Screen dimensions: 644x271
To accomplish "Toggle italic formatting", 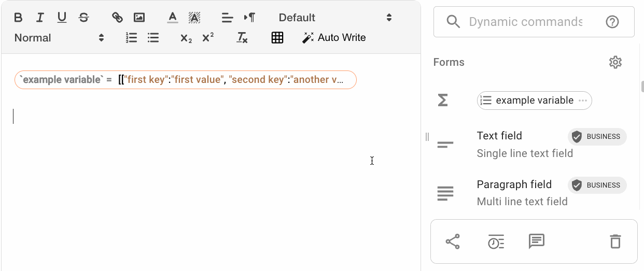I will (x=40, y=18).
